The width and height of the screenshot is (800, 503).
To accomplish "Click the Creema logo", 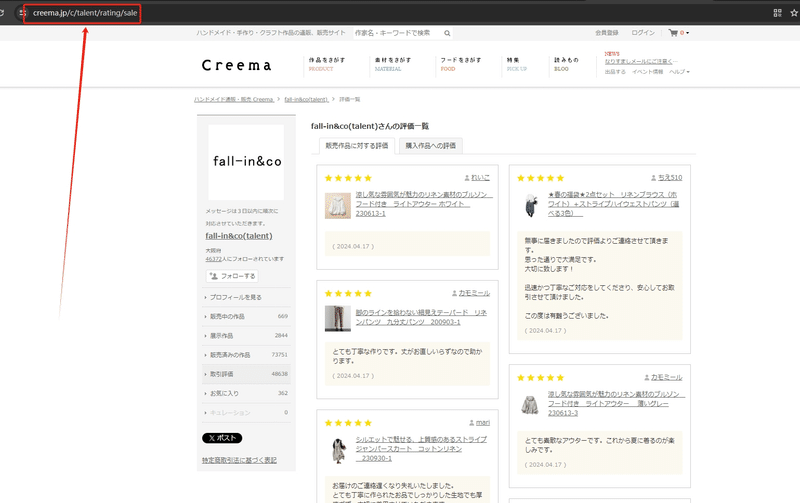I will [x=237, y=65].
